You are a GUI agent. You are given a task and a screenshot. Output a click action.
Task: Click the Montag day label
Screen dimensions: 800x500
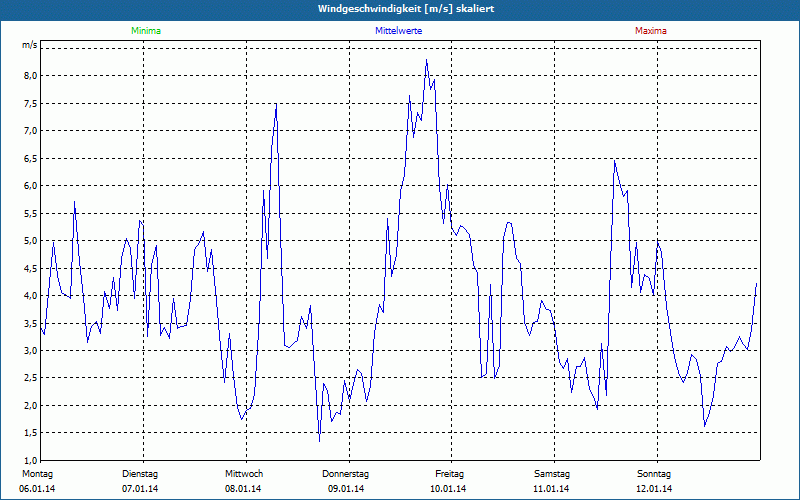pyautogui.click(x=37, y=474)
